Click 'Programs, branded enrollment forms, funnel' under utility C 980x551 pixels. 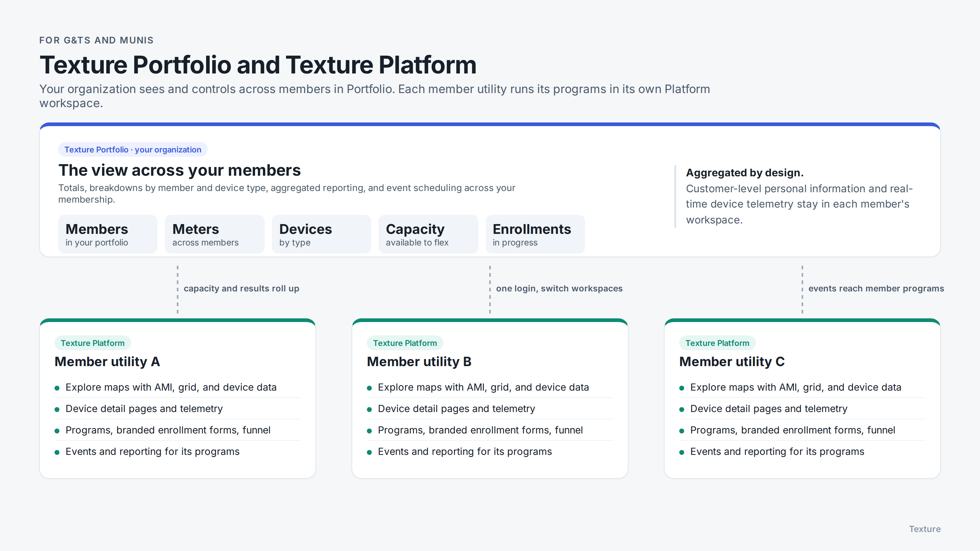(x=802, y=430)
